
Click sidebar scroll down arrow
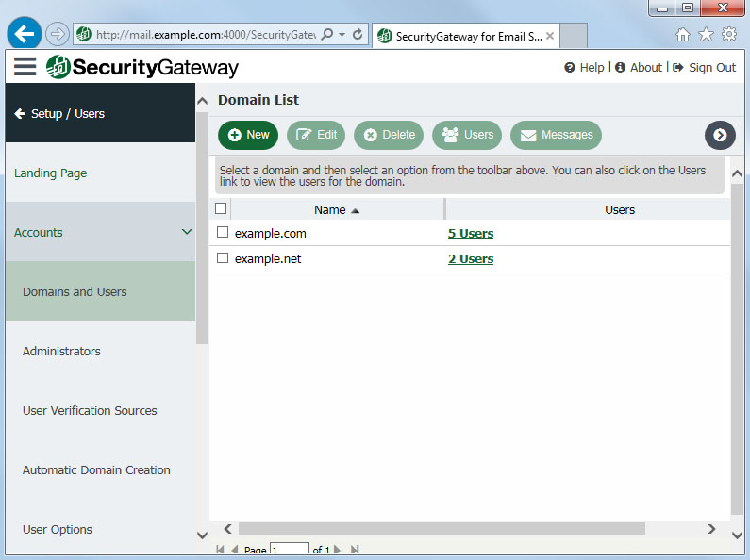coord(202,535)
